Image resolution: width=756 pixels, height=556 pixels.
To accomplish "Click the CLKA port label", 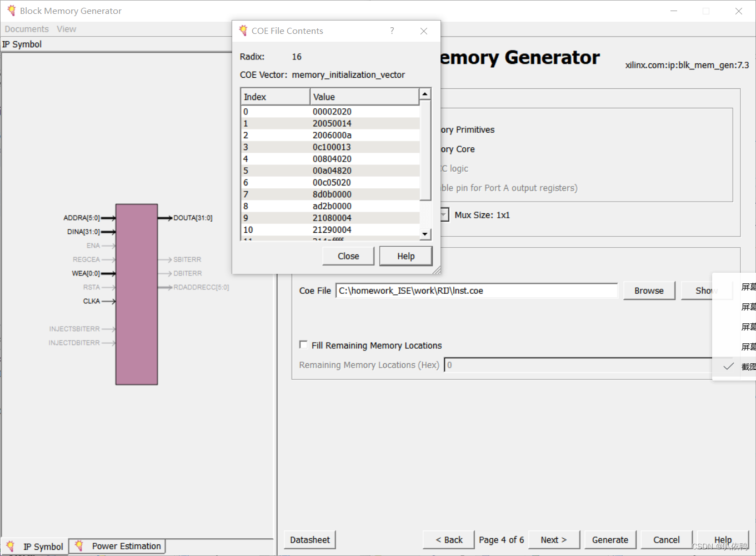I will (x=92, y=301).
